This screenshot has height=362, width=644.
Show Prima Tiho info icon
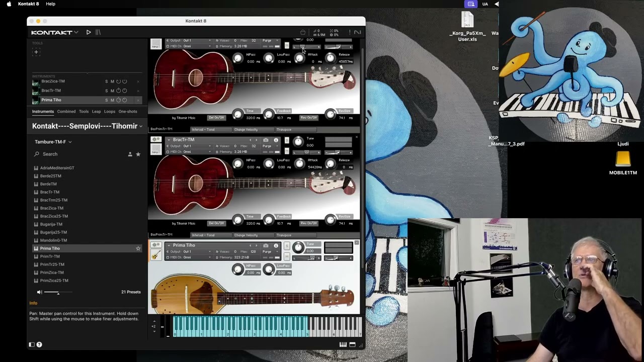(x=276, y=245)
